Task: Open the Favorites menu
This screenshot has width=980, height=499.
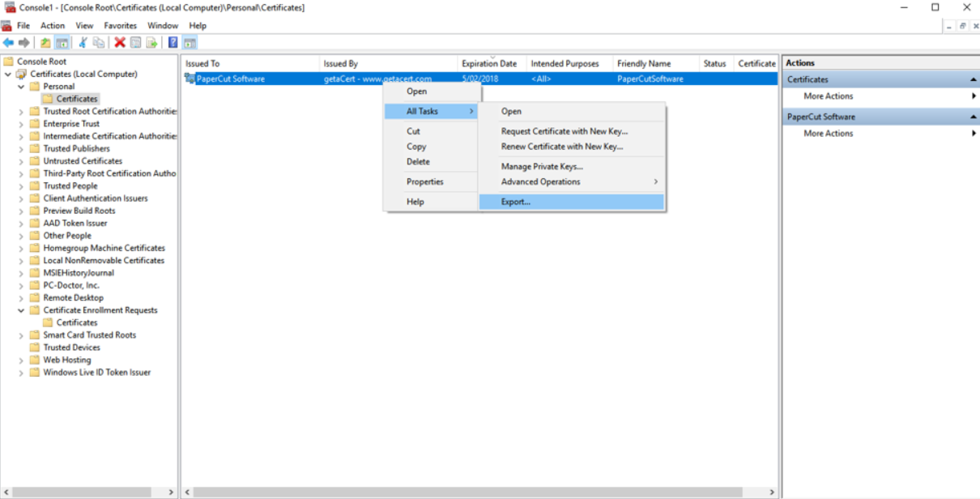Action: (121, 26)
